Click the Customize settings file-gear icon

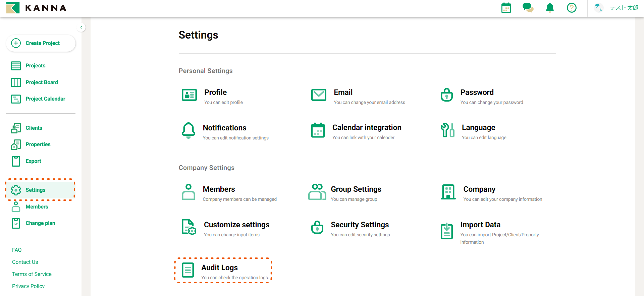(x=189, y=227)
